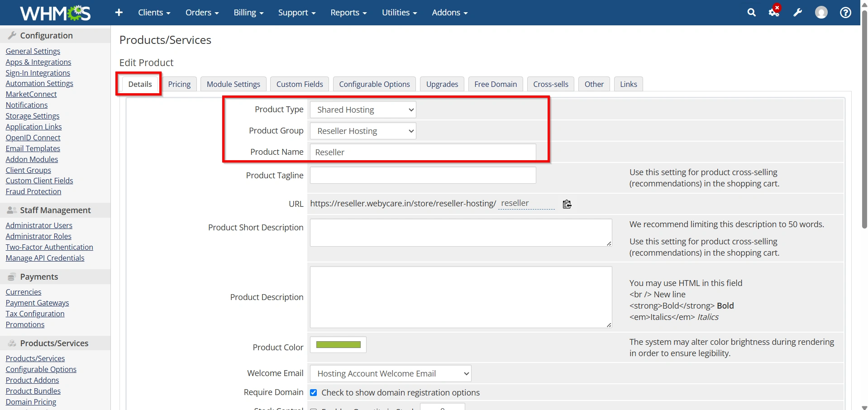The image size is (868, 410).
Task: Open Client Groups link
Action: [x=29, y=170]
